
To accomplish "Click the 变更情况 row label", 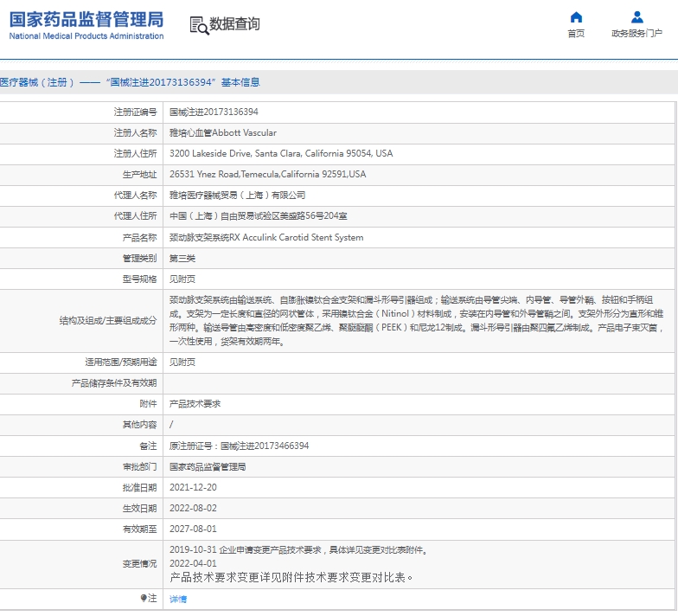I will click(x=139, y=564).
